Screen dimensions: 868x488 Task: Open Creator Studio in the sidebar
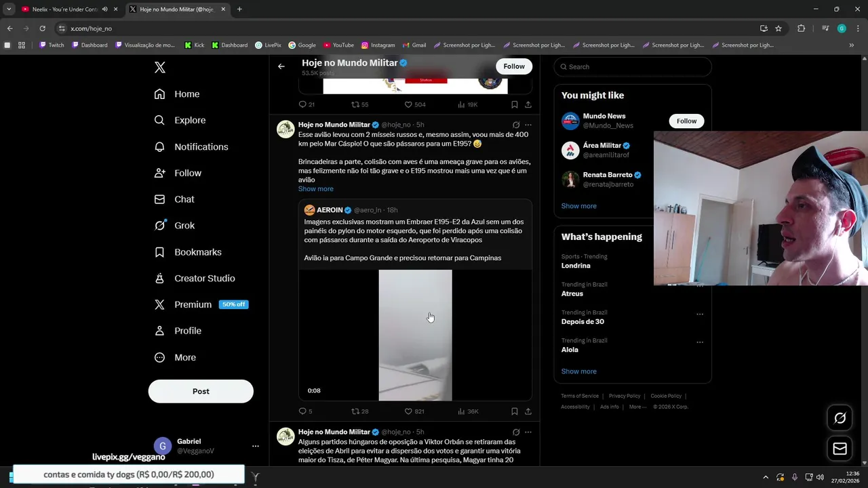pyautogui.click(x=195, y=279)
